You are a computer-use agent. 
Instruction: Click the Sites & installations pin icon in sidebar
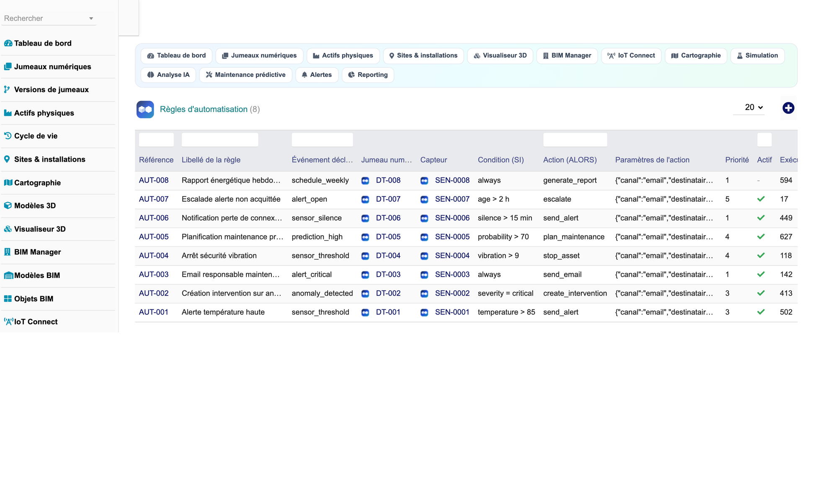tap(7, 159)
